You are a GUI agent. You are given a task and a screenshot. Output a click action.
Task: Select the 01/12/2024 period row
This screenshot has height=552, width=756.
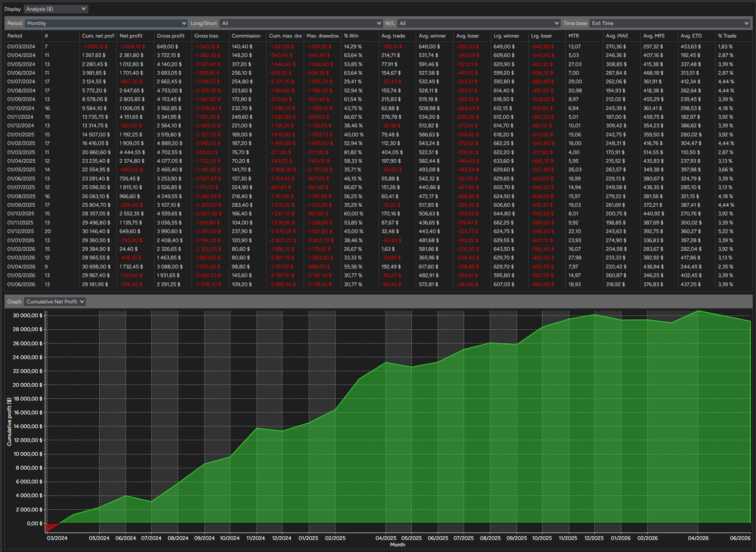click(379, 126)
